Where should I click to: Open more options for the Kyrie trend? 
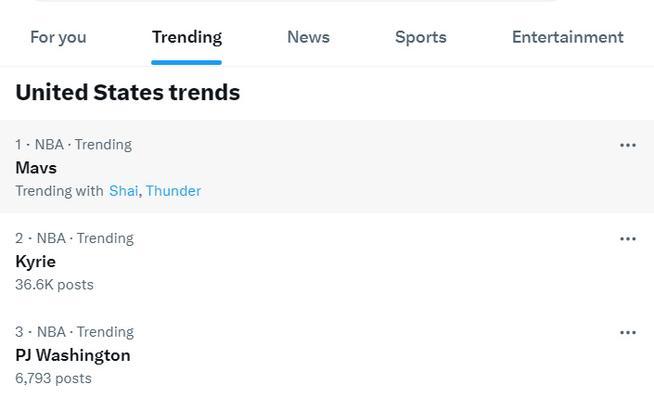[628, 239]
